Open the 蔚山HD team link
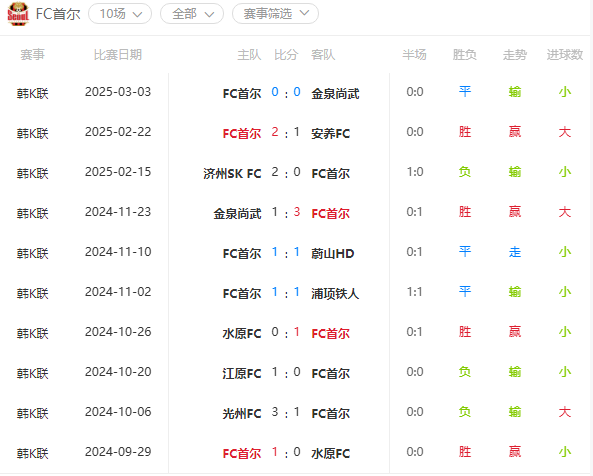This screenshot has height=476, width=593. coord(332,253)
